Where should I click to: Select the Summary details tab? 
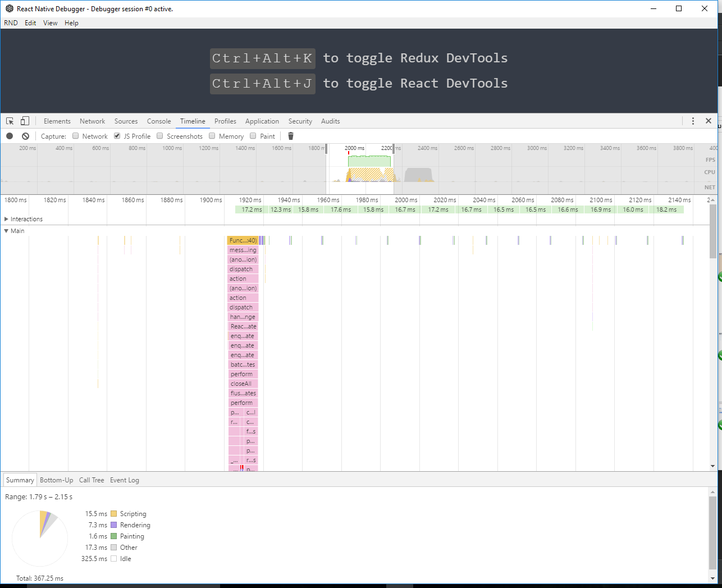click(20, 480)
